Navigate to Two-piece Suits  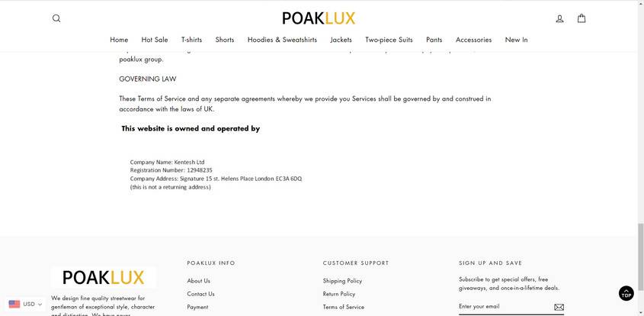[x=389, y=40]
